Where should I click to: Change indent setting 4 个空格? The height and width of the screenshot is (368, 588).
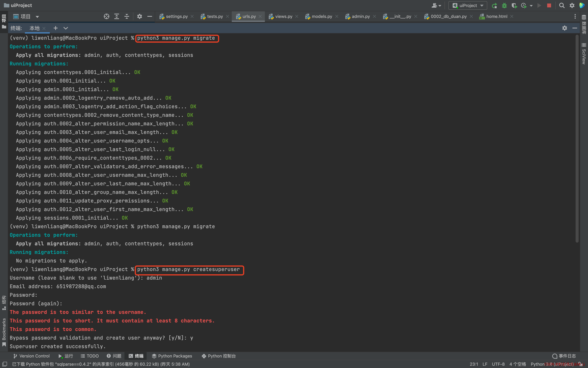pyautogui.click(x=518, y=364)
